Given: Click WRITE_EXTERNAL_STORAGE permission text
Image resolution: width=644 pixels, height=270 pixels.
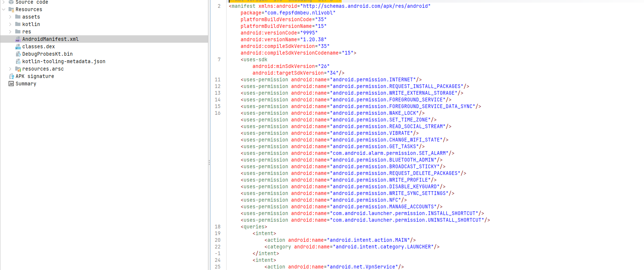Looking at the screenshot, I should pyautogui.click(x=422, y=93).
